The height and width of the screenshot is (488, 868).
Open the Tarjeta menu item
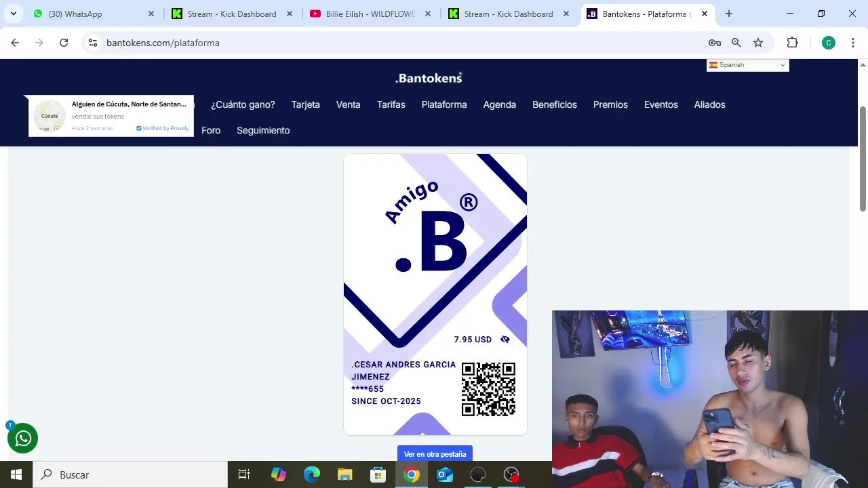(x=306, y=104)
